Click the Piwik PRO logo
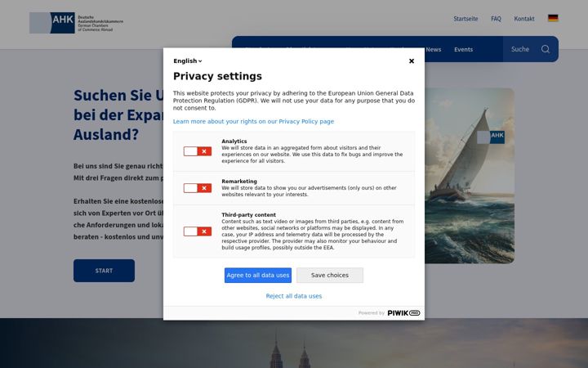 [403, 312]
